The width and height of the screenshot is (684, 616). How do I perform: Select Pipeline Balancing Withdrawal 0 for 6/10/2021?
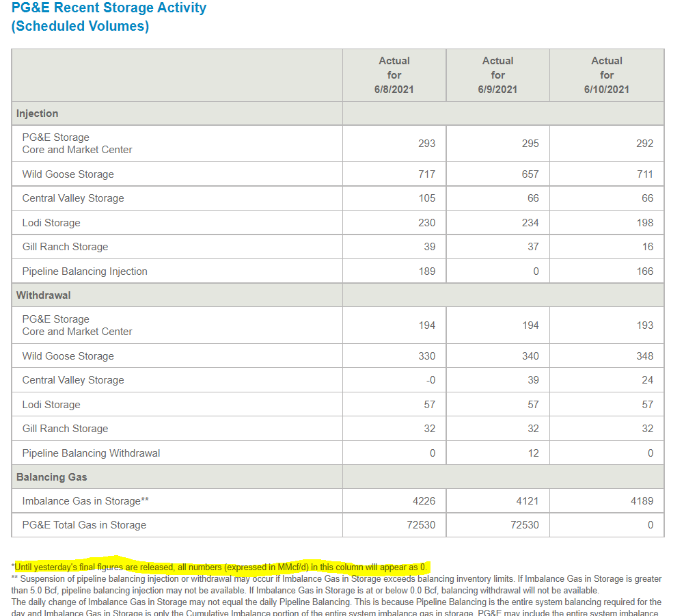tap(651, 453)
